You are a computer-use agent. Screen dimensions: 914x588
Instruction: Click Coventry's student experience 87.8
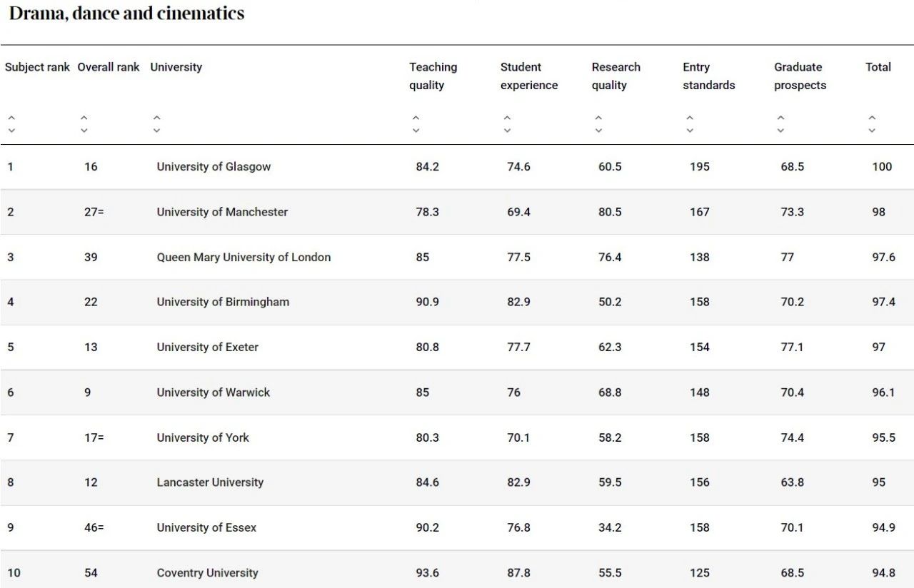point(518,572)
